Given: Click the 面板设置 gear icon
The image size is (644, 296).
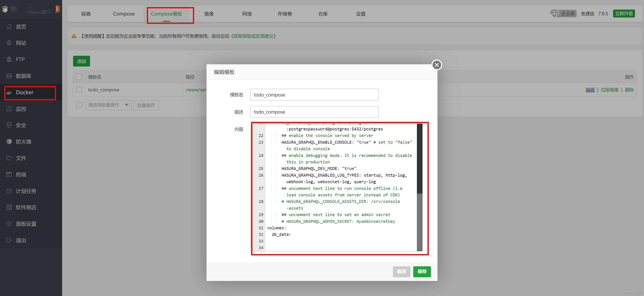Looking at the screenshot, I should click(x=9, y=224).
